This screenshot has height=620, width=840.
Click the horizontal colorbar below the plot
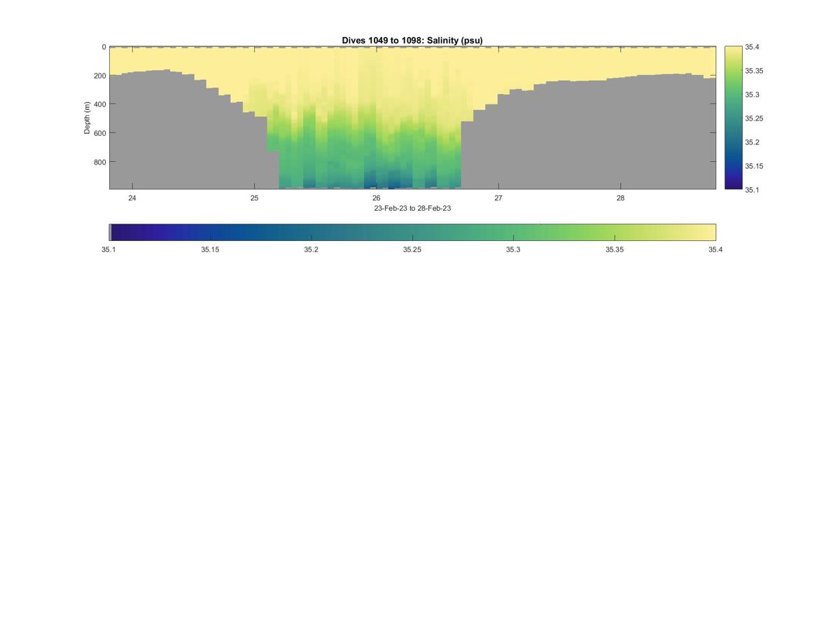tap(412, 233)
